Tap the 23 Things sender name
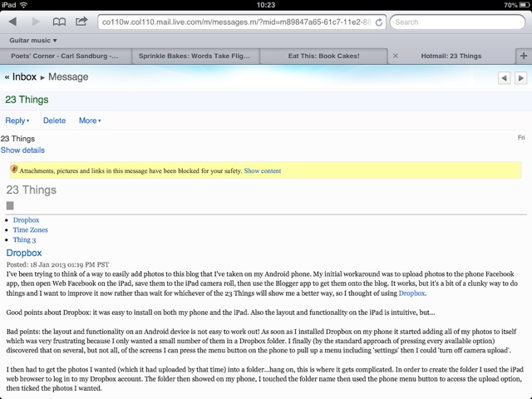Image resolution: width=532 pixels, height=399 pixels. click(17, 139)
